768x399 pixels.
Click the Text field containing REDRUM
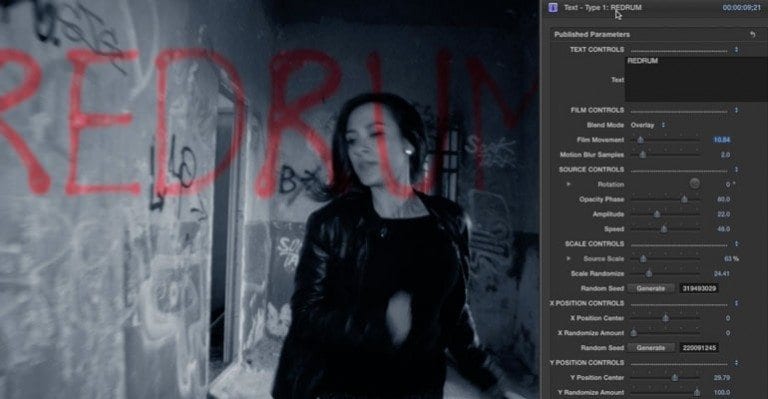(696, 79)
